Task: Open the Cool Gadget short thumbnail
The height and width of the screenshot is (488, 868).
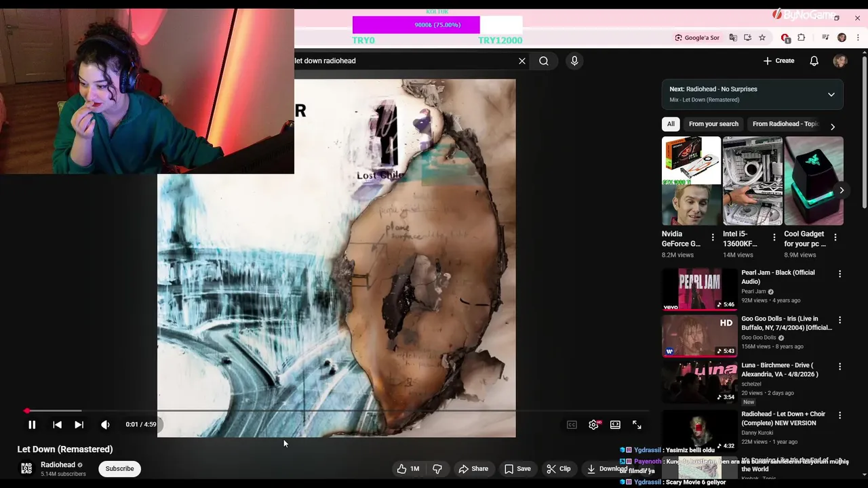Action: point(814,181)
